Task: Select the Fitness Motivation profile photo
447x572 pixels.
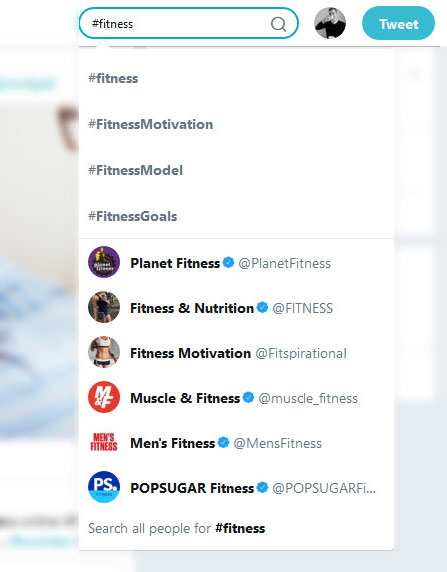Action: pos(104,352)
